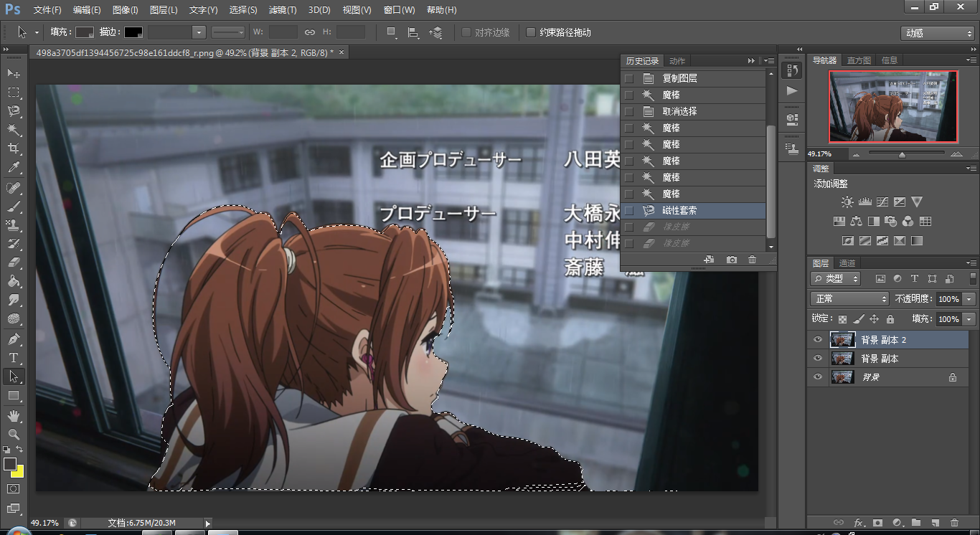Create a new layer
The width and height of the screenshot is (980, 535).
[935, 523]
